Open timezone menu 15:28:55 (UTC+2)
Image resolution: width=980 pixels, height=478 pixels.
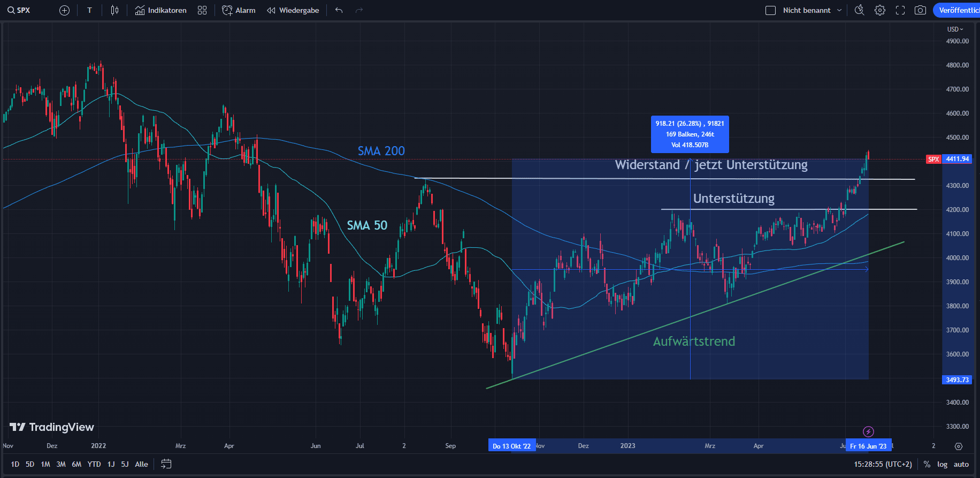tap(883, 464)
